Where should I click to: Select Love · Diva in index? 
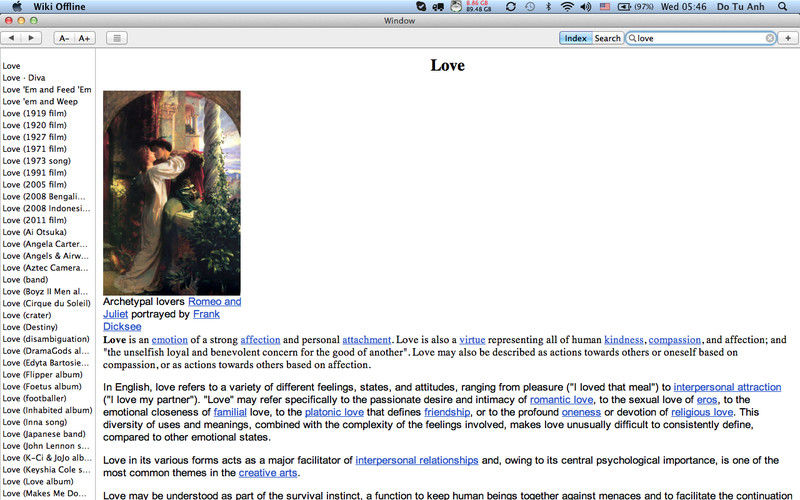(x=23, y=78)
